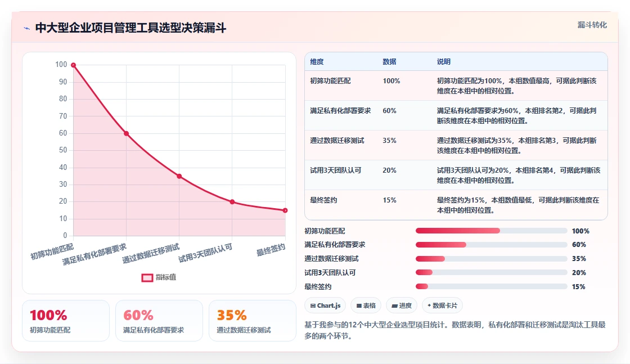Image resolution: width=630 pixels, height=364 pixels.
Task: Select the chart data point at value 60
Action: click(126, 133)
